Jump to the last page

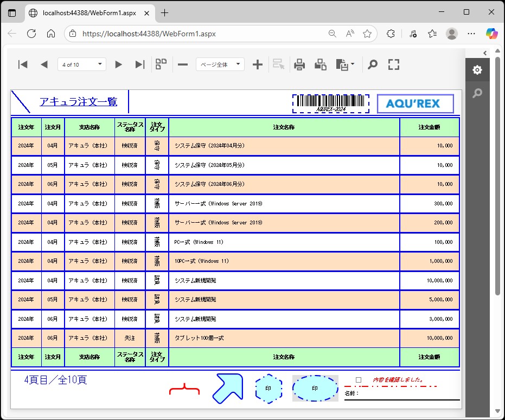pos(139,65)
